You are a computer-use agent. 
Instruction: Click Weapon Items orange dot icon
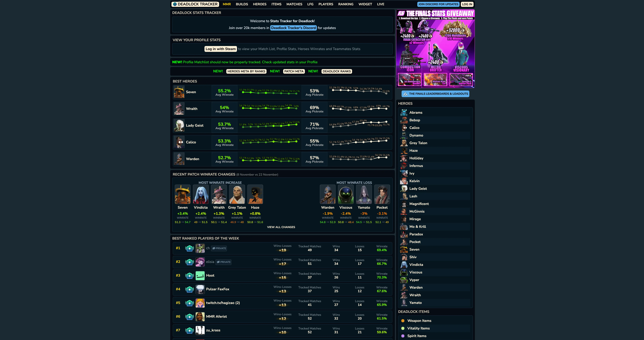403,321
